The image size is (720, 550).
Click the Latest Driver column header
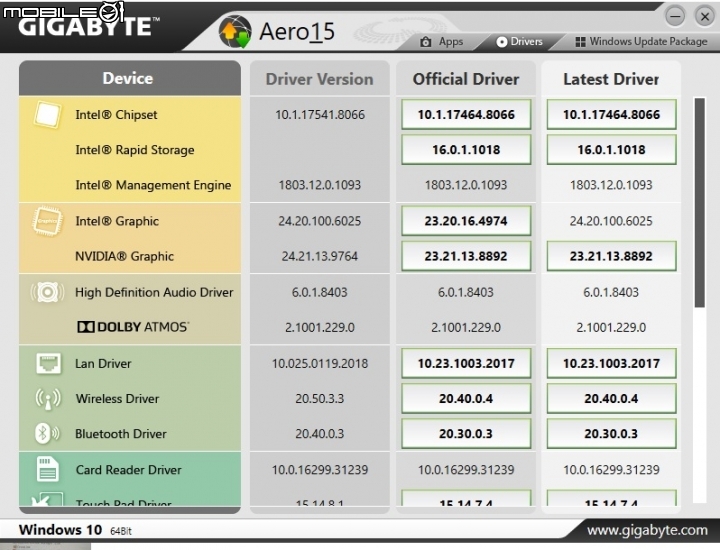coord(611,79)
